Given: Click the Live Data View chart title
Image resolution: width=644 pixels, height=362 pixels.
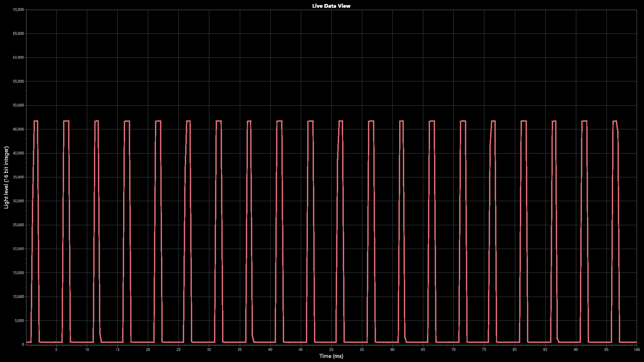Looking at the screenshot, I should coord(331,6).
